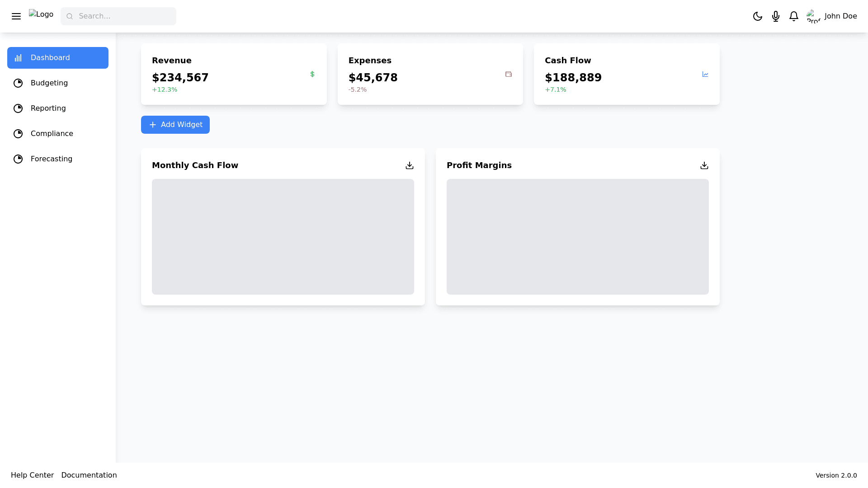Download the Monthly Cash Flow chart

(410, 165)
